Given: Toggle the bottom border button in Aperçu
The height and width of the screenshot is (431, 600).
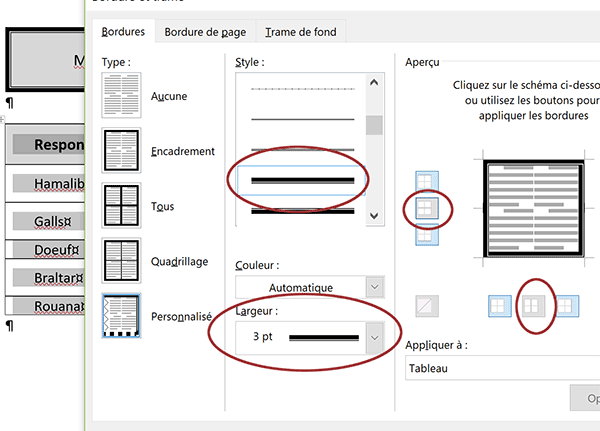Looking at the screenshot, I should coord(427,235).
